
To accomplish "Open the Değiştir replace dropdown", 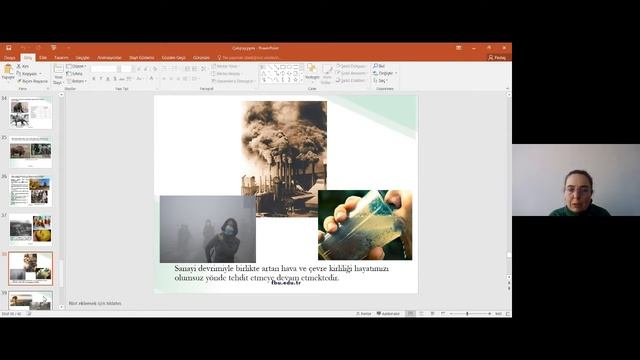I will (x=385, y=73).
